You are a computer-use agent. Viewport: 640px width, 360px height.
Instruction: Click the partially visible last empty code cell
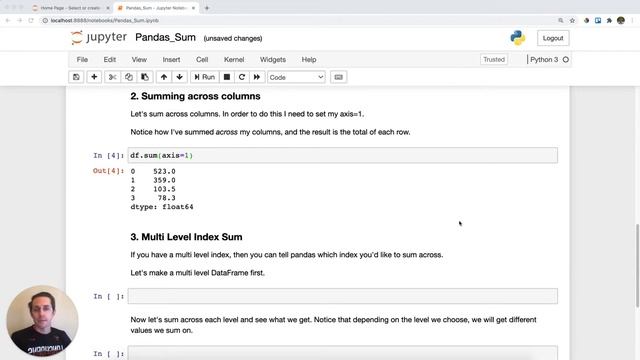[x=342, y=353]
